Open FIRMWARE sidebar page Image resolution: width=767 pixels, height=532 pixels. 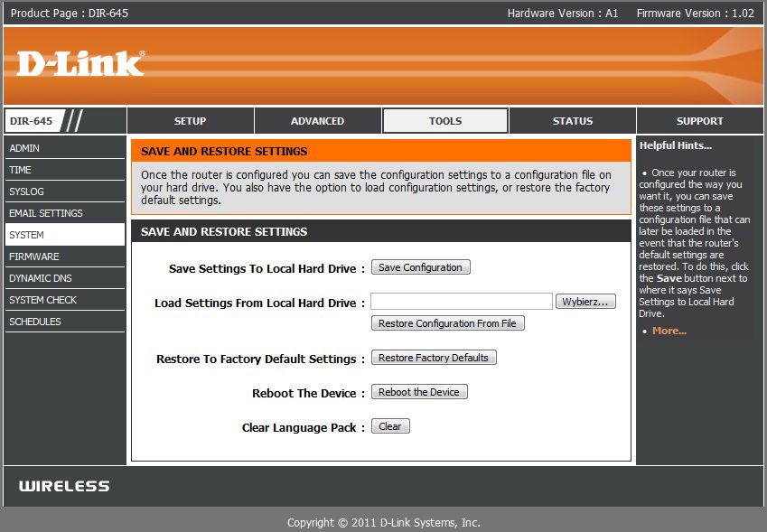click(x=64, y=257)
